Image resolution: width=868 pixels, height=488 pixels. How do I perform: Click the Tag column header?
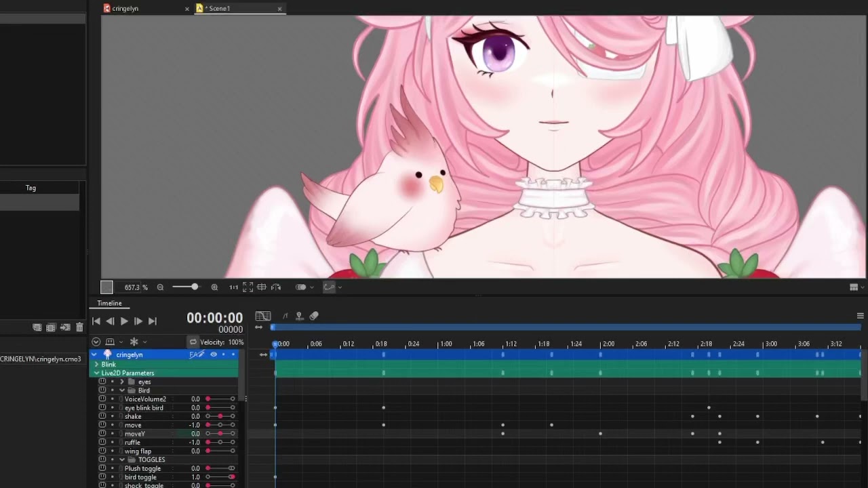[31, 188]
